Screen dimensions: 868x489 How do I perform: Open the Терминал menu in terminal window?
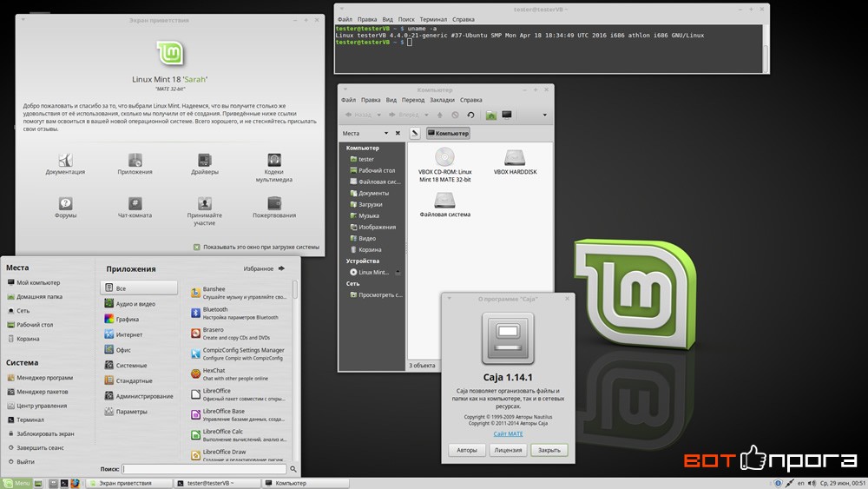433,19
